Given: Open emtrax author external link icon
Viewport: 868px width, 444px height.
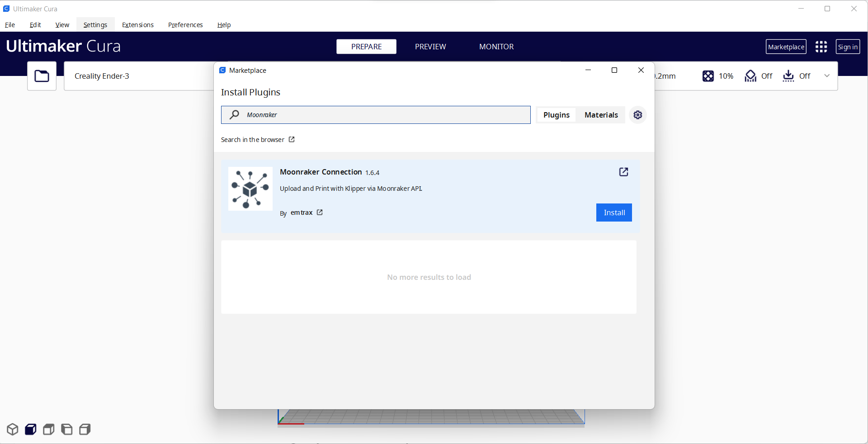Looking at the screenshot, I should [320, 212].
